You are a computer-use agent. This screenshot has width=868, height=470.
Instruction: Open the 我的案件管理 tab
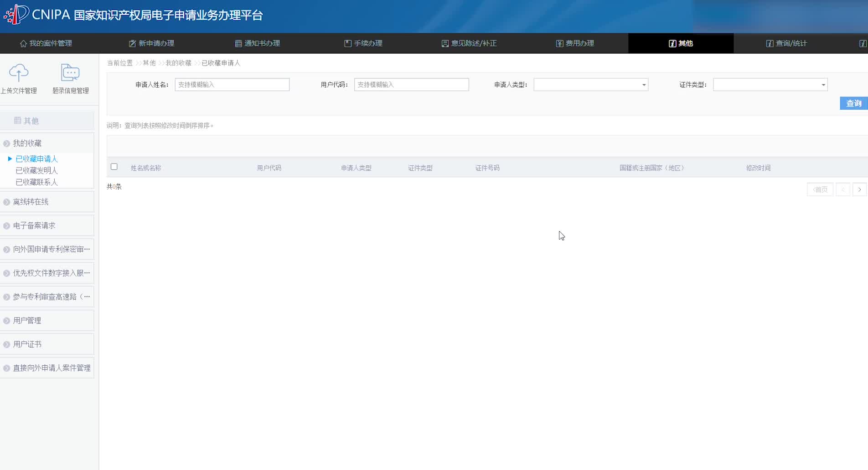click(x=46, y=43)
